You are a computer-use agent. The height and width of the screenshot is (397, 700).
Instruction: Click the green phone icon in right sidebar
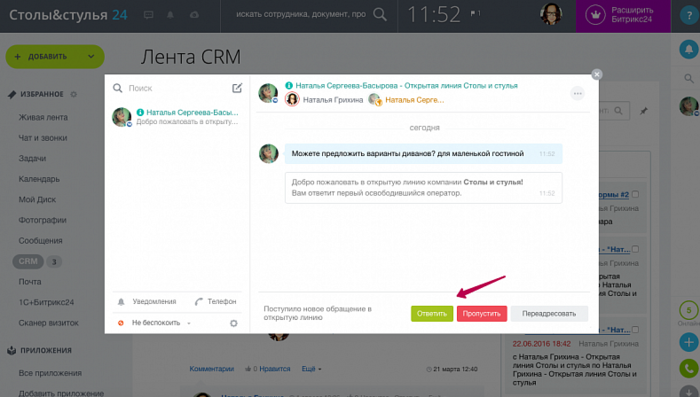point(689,369)
